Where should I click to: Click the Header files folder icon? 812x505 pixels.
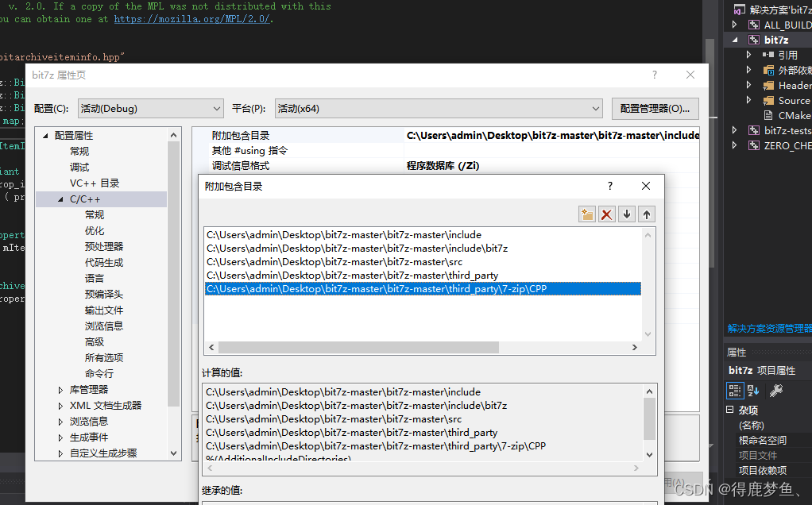[x=768, y=86]
